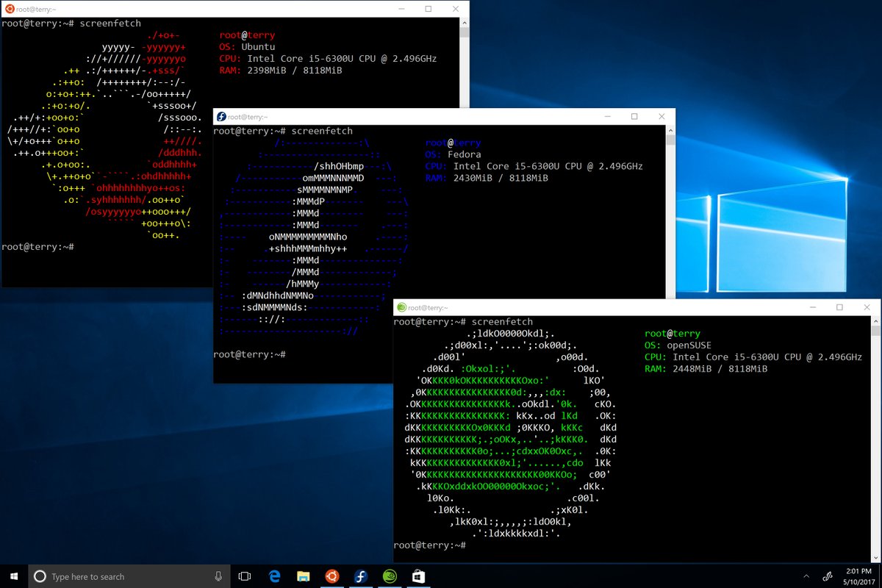Open Task View from the taskbar
Viewport: 882px width, 588px height.
[245, 576]
